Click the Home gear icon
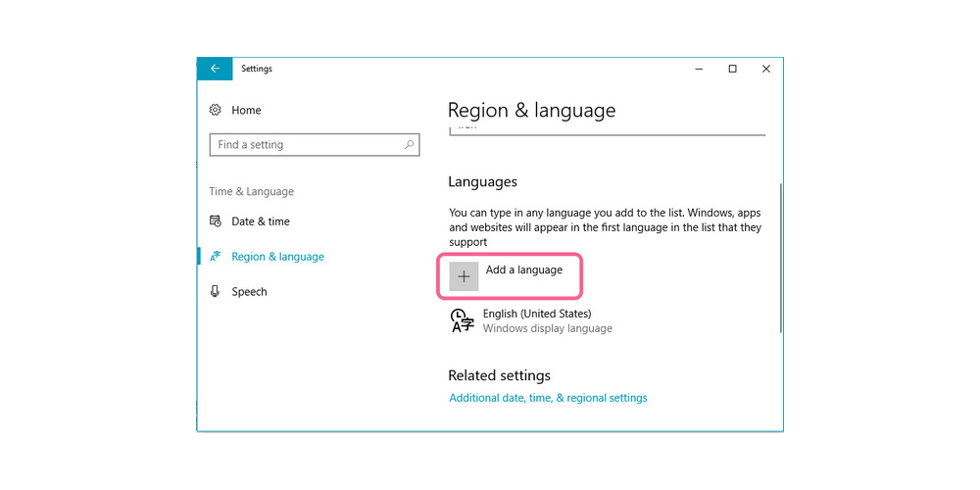980x490 pixels. pos(216,111)
